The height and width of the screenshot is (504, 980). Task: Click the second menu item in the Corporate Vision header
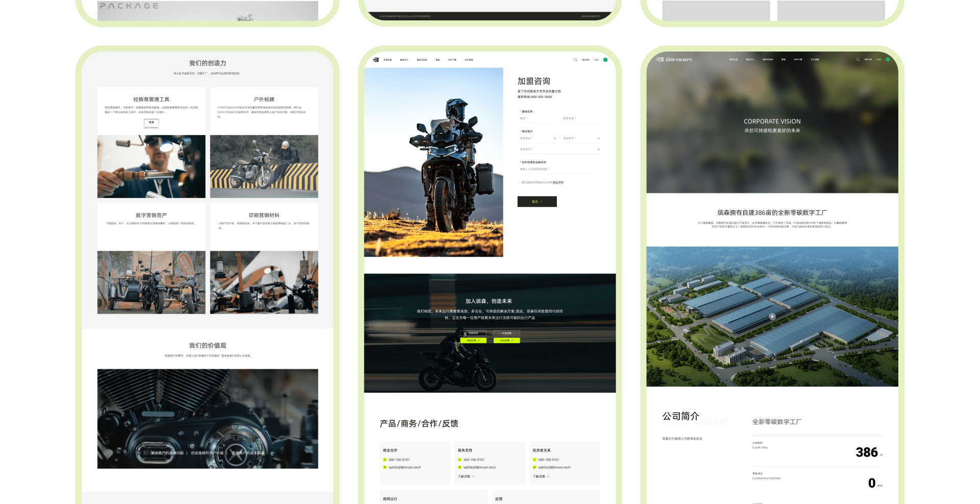click(x=750, y=59)
